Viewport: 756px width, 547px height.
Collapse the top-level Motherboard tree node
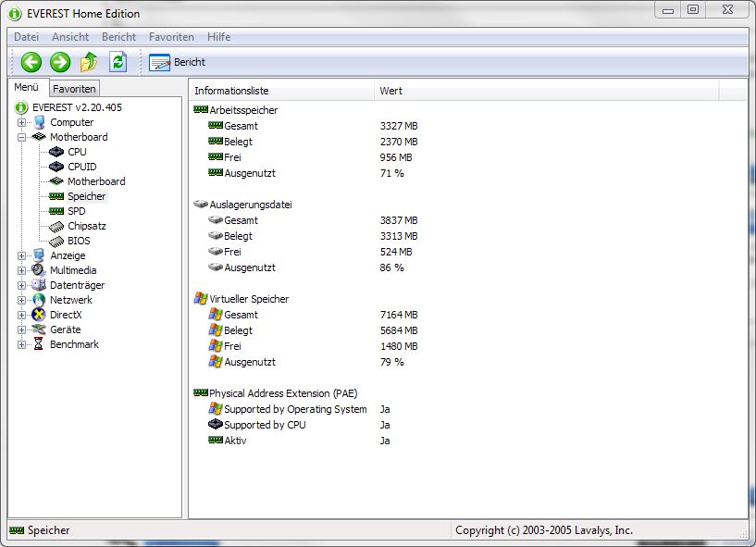click(21, 137)
